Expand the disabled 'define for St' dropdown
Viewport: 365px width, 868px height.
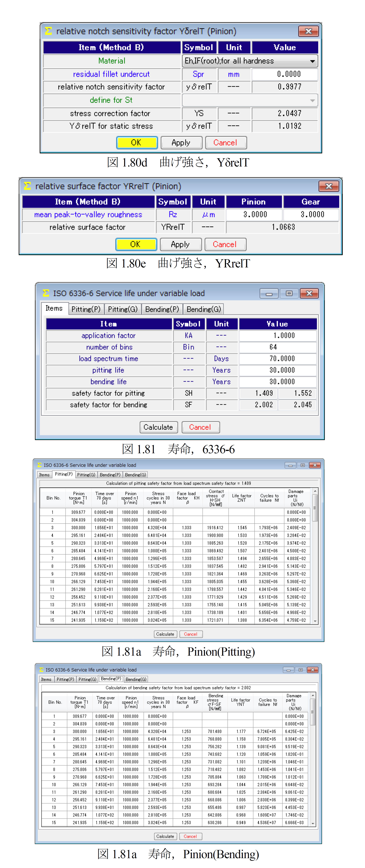(x=250, y=100)
